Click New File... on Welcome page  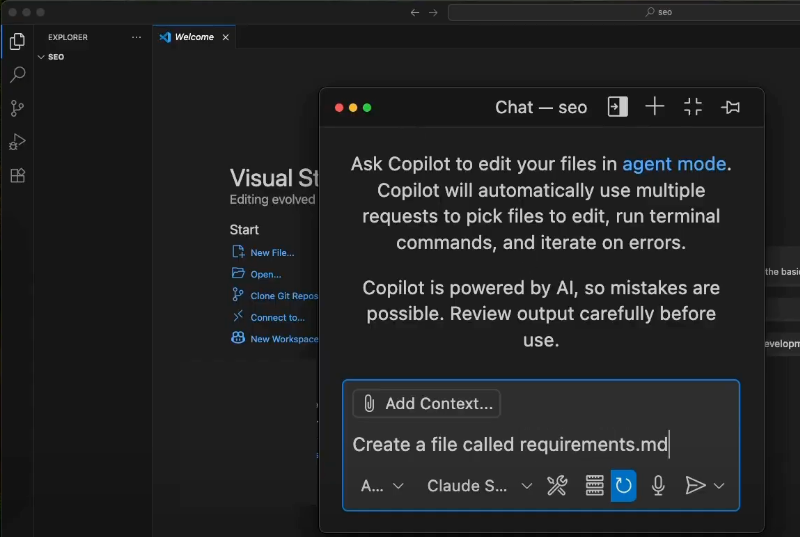(272, 253)
